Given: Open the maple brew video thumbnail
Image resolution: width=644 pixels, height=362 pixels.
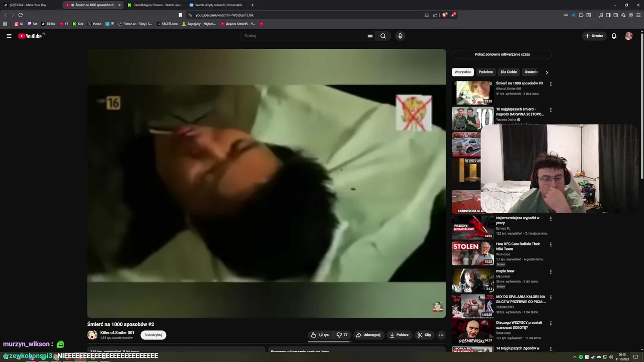Looking at the screenshot, I should coord(473,281).
